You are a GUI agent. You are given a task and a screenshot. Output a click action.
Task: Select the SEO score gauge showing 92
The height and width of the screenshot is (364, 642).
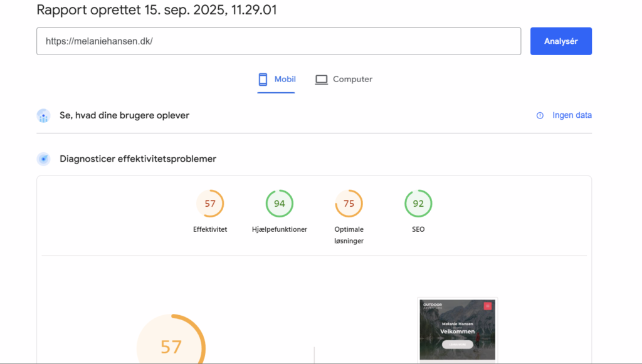coord(418,203)
